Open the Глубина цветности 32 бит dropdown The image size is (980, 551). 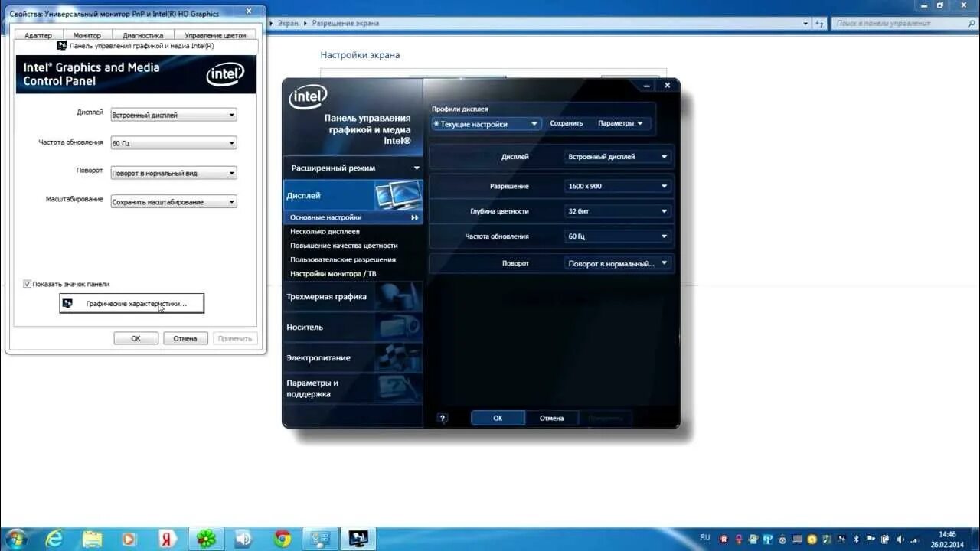tap(618, 211)
